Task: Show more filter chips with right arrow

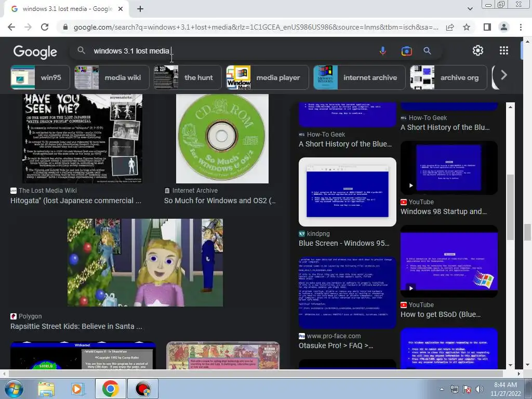Action: pos(504,75)
